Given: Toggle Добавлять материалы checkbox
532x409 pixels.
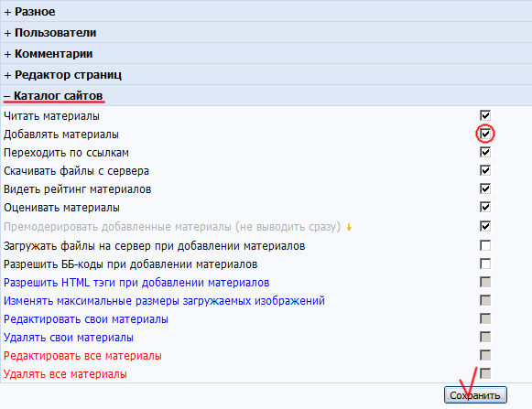Looking at the screenshot, I should (485, 134).
